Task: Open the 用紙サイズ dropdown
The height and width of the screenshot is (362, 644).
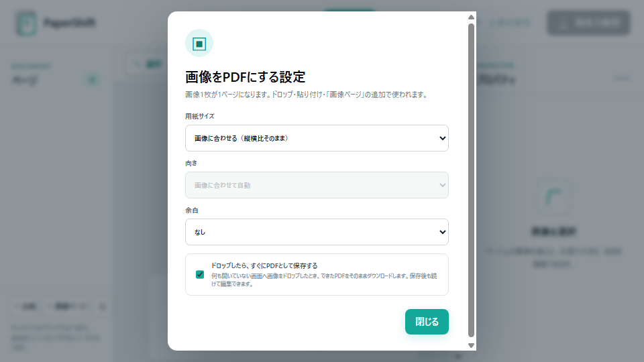Action: (317, 138)
